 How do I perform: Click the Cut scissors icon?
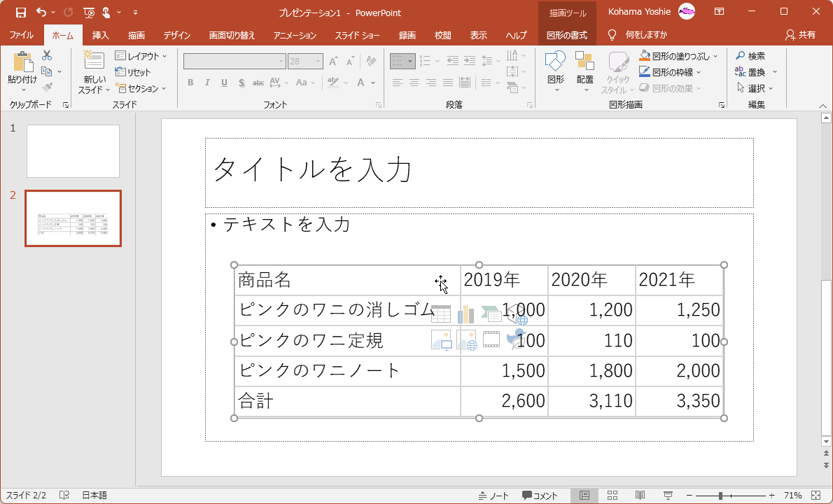[47, 55]
